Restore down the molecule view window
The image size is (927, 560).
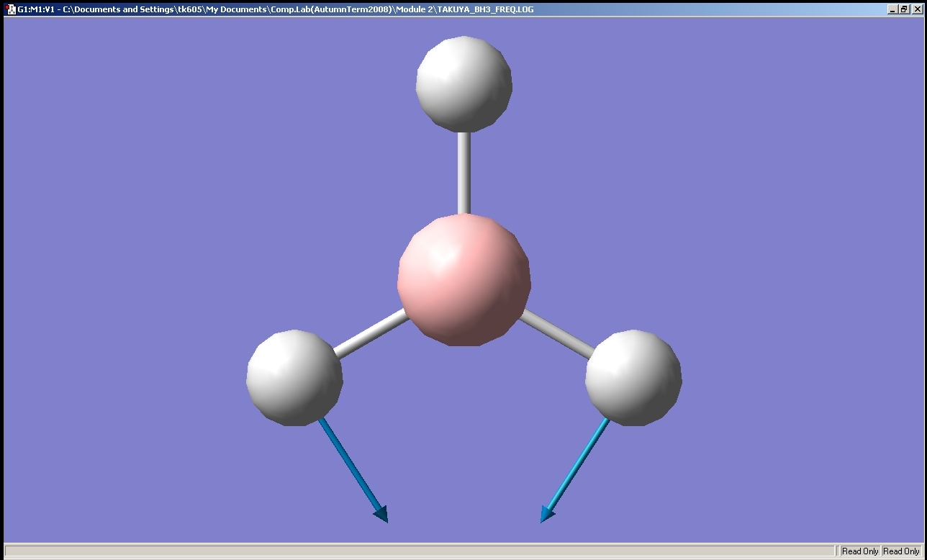coord(905,9)
